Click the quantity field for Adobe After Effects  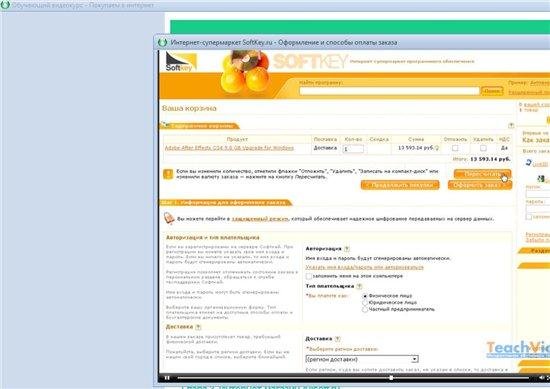[353, 149]
